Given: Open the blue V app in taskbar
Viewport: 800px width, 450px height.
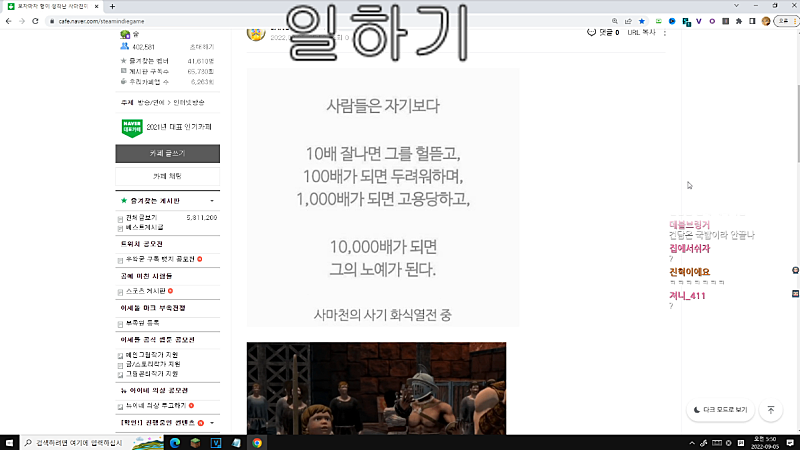Looking at the screenshot, I should click(216, 443).
